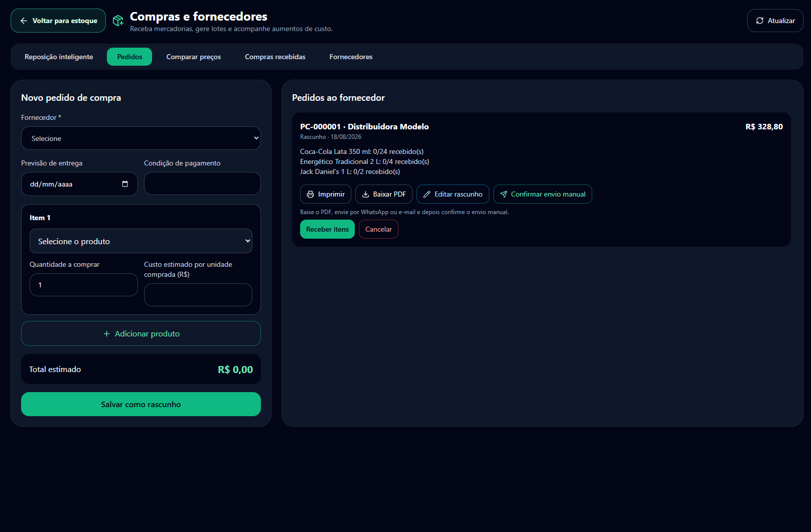
Task: Expand the Selecione o produto dropdown
Action: click(x=141, y=241)
